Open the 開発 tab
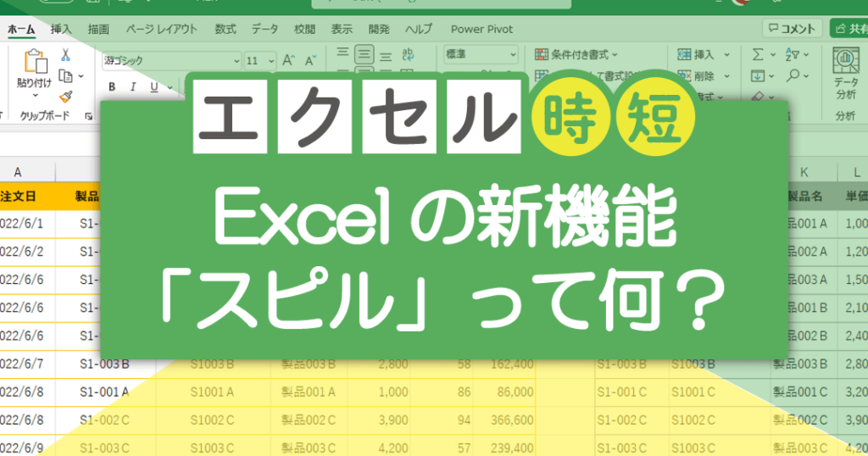Viewport: 868px width, 456px height. click(x=379, y=30)
